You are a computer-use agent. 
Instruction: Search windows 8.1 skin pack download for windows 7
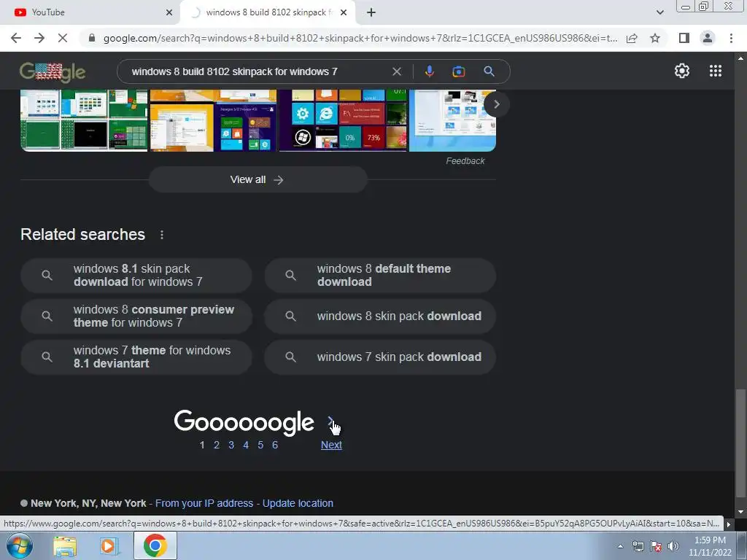pyautogui.click(x=136, y=275)
